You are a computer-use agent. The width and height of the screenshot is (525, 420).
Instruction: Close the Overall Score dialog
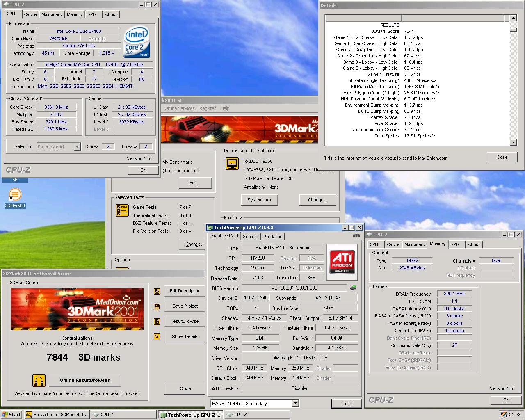(x=185, y=389)
